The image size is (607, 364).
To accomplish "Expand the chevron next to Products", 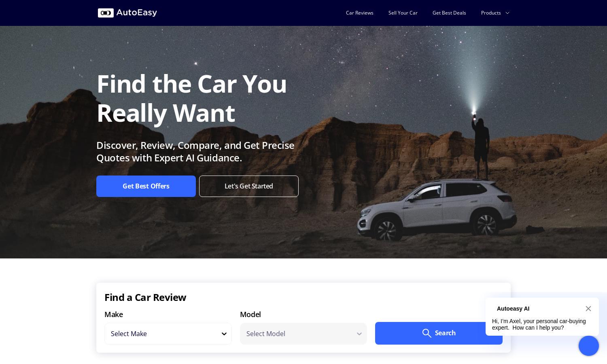I will pyautogui.click(x=507, y=13).
